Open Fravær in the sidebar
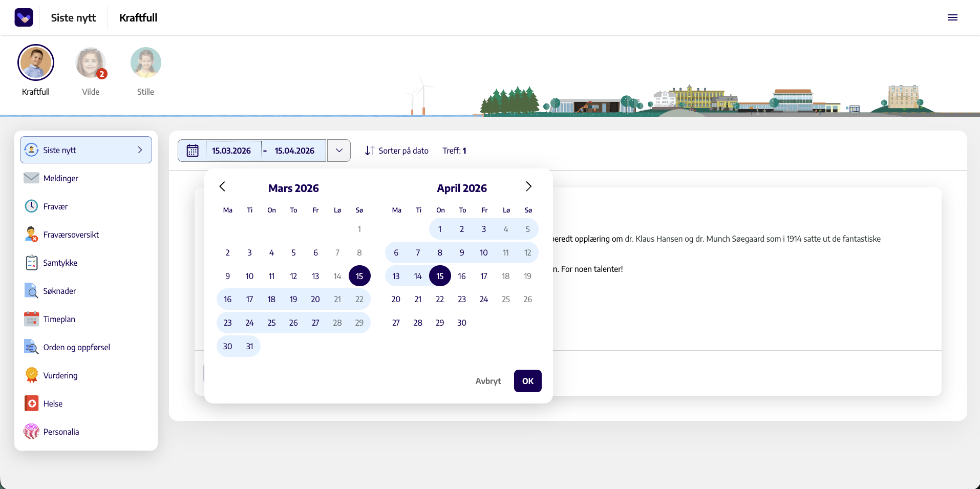Viewport: 980px width, 489px height. tap(86, 206)
